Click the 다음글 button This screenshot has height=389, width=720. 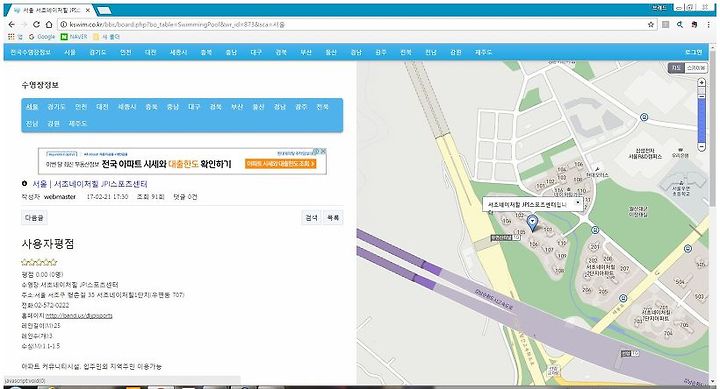coord(34,218)
